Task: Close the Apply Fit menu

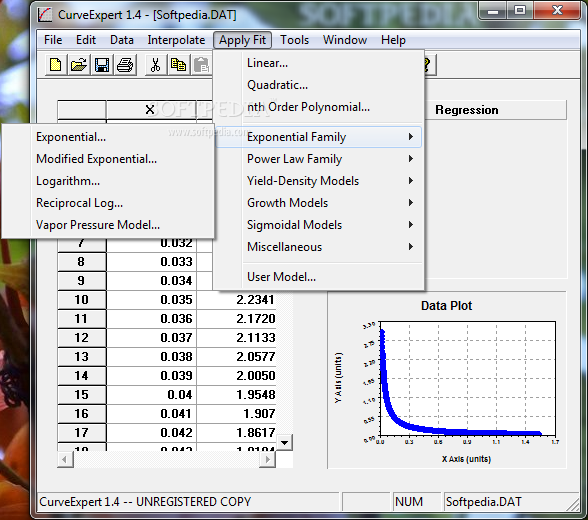Action: (243, 40)
